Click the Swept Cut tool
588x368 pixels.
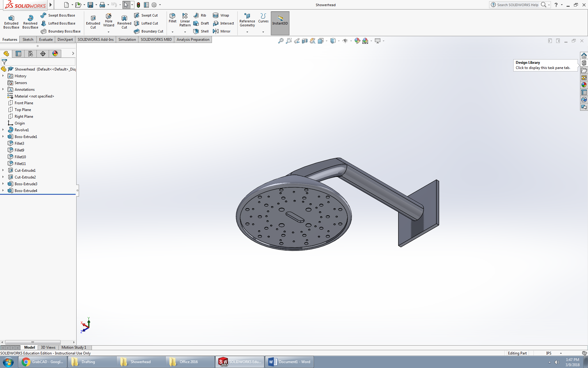click(146, 15)
